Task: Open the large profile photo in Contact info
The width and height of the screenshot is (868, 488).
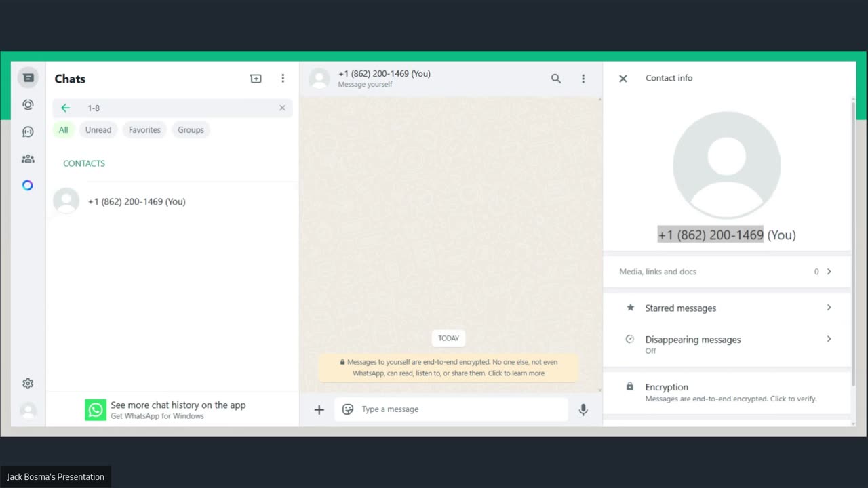Action: (727, 165)
